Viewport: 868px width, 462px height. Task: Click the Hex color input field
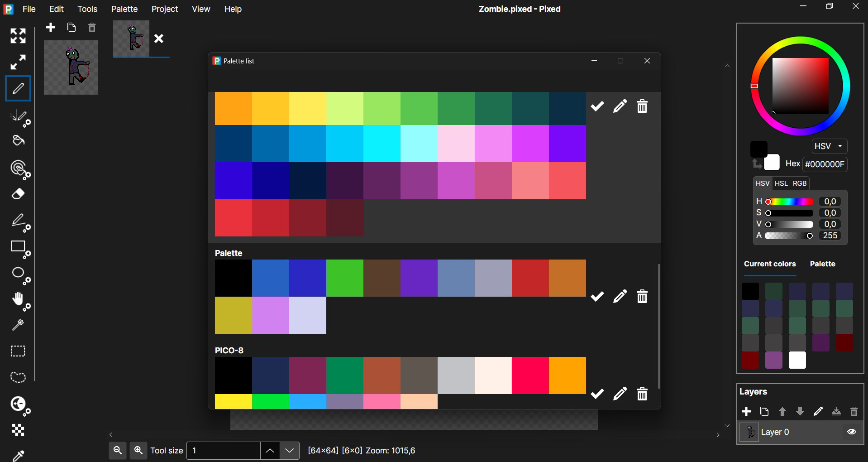pos(825,164)
